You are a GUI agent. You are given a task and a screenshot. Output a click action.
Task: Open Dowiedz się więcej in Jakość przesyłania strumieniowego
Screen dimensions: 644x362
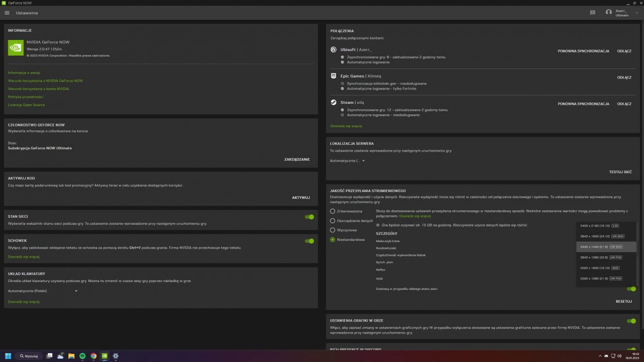point(415,216)
